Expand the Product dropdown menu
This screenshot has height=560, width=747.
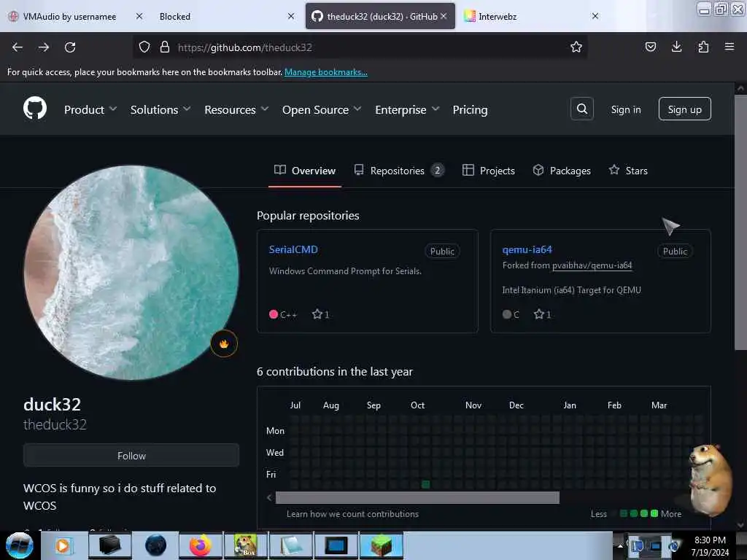[90, 109]
